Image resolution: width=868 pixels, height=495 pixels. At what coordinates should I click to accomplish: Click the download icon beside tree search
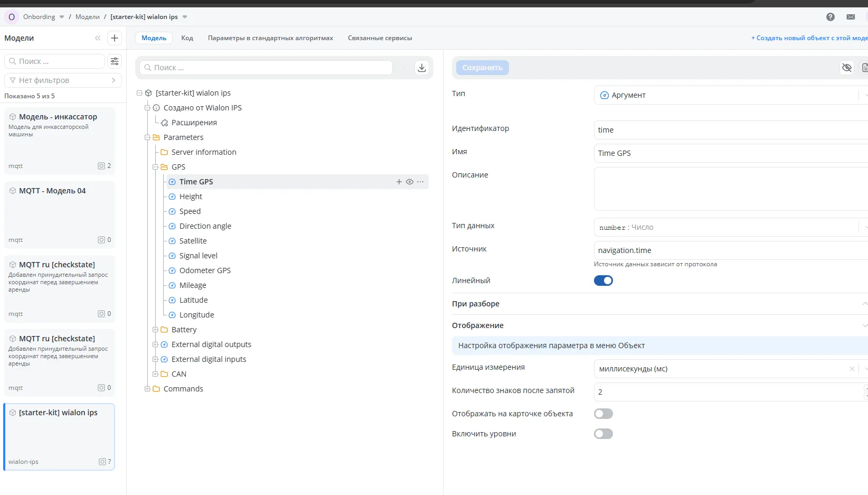[x=422, y=68]
